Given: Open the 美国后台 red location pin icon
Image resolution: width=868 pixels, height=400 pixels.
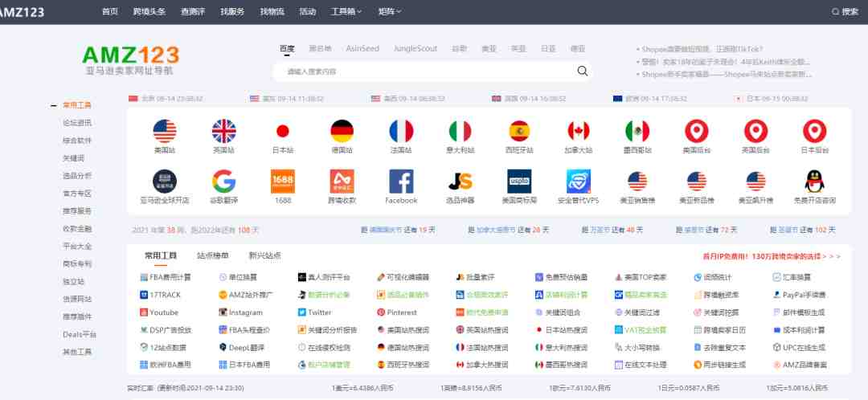Looking at the screenshot, I should [x=696, y=131].
